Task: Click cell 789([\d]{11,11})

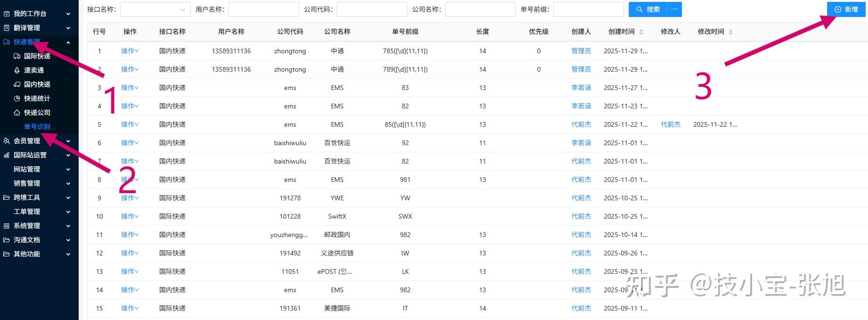Action: coord(406,69)
